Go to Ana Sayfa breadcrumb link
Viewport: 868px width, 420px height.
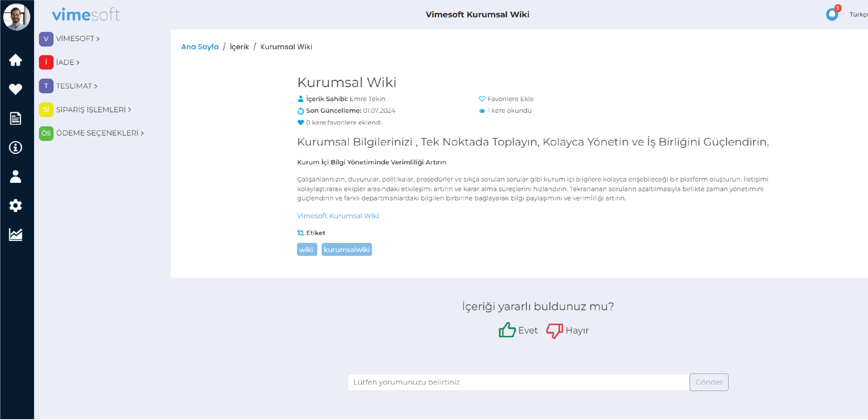point(200,47)
